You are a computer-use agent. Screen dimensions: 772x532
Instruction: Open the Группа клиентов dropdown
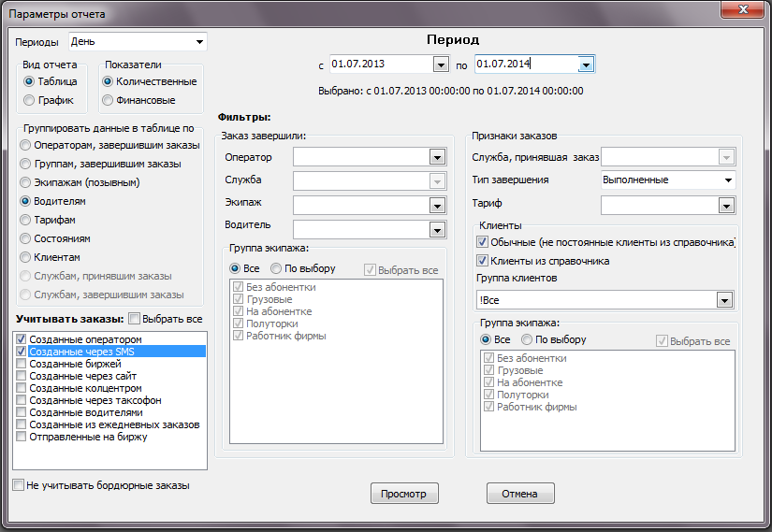click(723, 300)
